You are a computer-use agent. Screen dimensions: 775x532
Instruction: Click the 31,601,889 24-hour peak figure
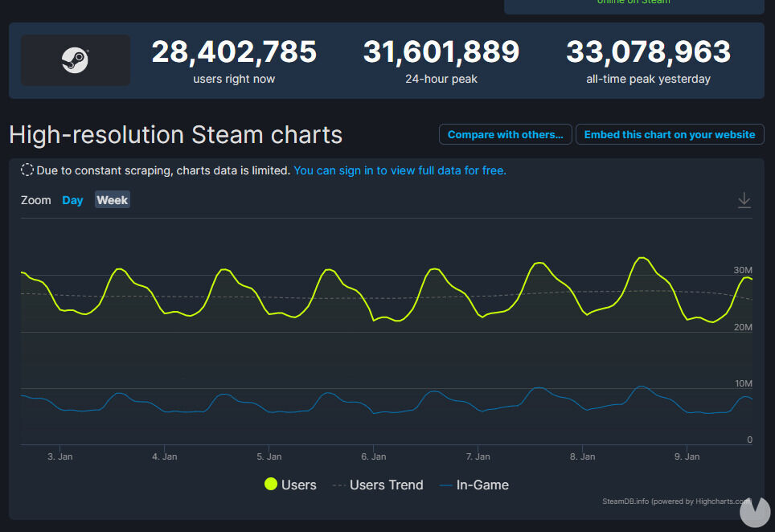[441, 51]
